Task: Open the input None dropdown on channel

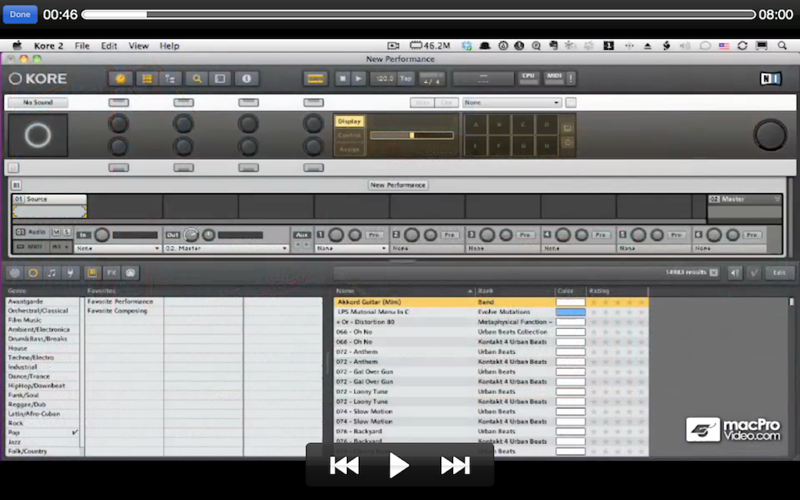Action: [x=118, y=248]
